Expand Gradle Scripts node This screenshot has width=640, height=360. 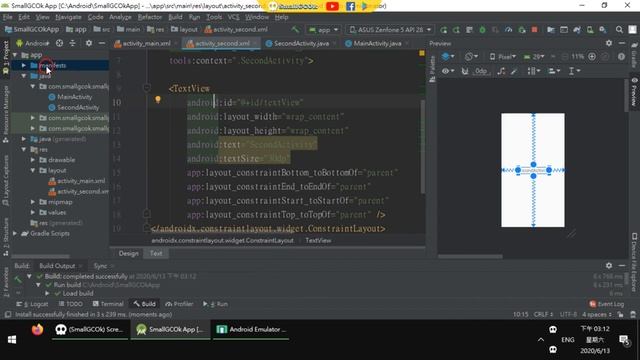tap(15, 233)
